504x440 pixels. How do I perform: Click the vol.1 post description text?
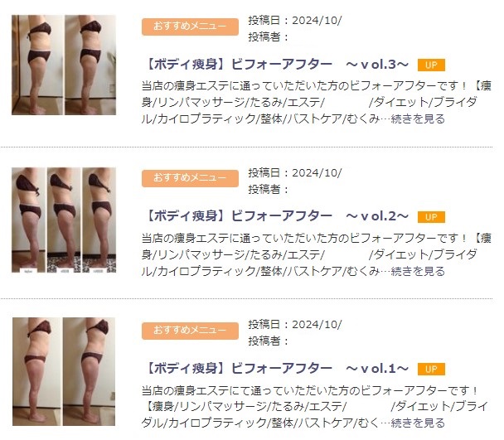(315, 407)
